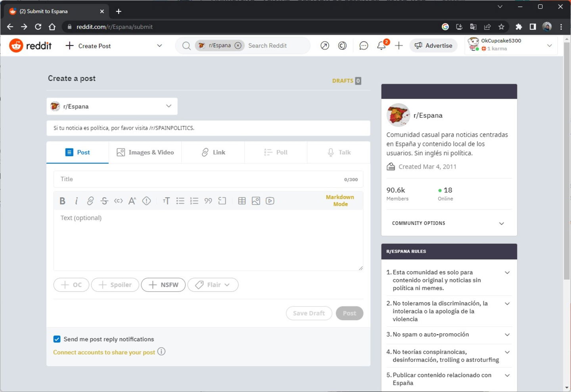Uncheck Send me post reply notifications
The height and width of the screenshot is (392, 571).
[57, 339]
